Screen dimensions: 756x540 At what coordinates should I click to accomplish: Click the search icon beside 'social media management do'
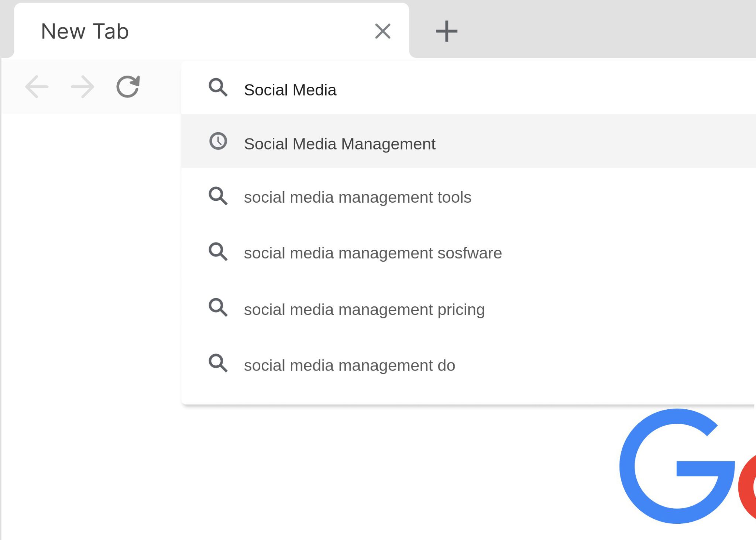click(218, 364)
